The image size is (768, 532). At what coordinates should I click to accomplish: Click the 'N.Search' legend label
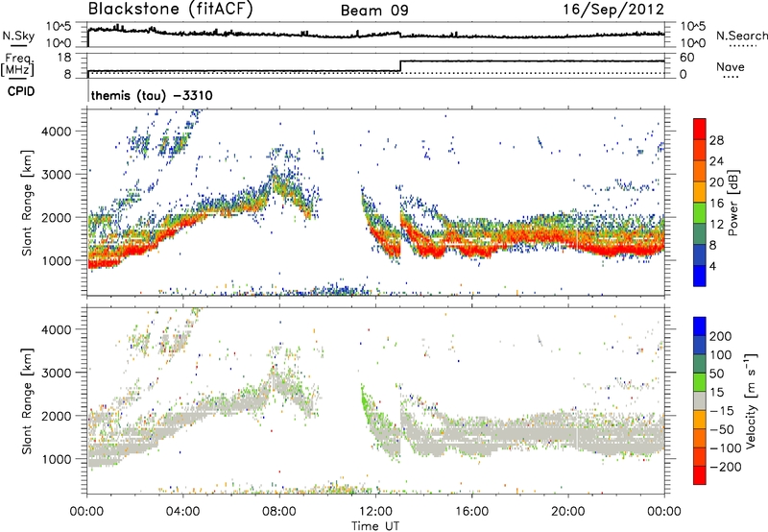[741, 36]
